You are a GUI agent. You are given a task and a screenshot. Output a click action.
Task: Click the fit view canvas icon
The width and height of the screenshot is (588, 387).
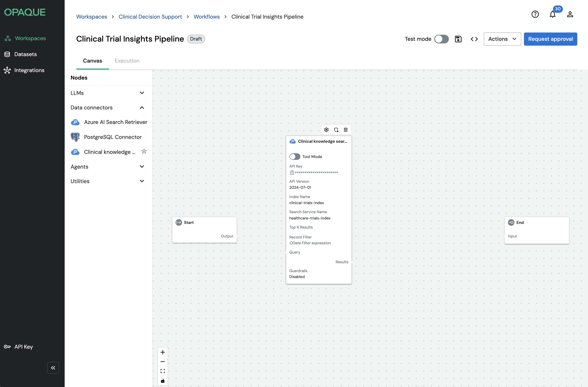click(163, 371)
